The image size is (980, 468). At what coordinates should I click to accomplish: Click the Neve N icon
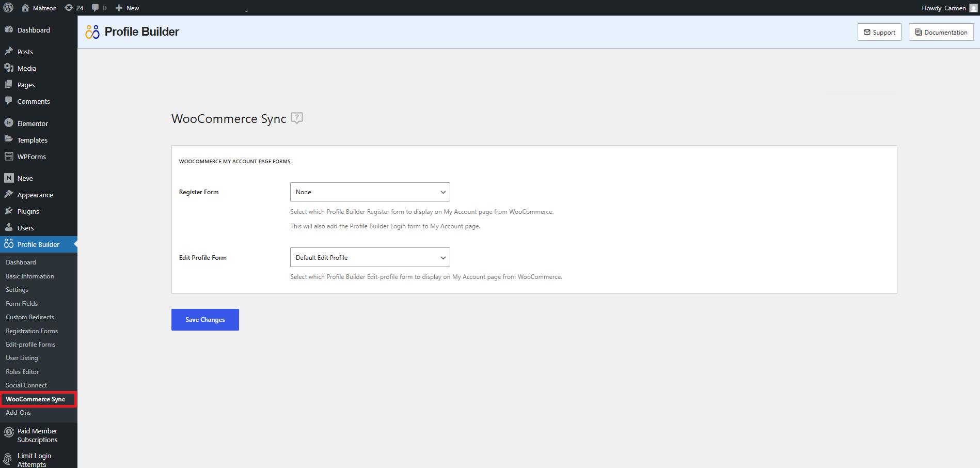(x=9, y=178)
